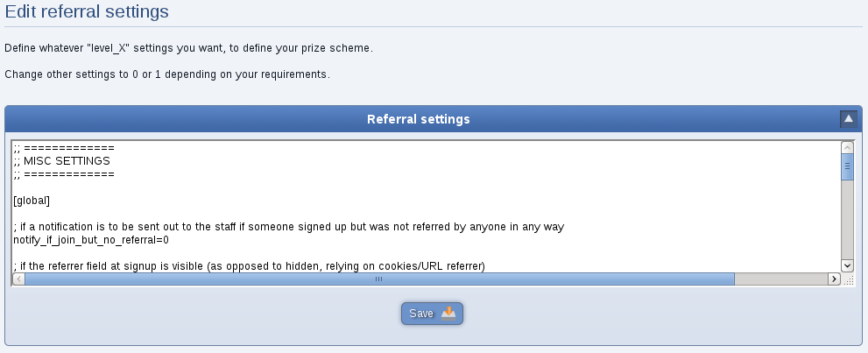Click the vertical scrollbar thumb in the textarea

847,166
